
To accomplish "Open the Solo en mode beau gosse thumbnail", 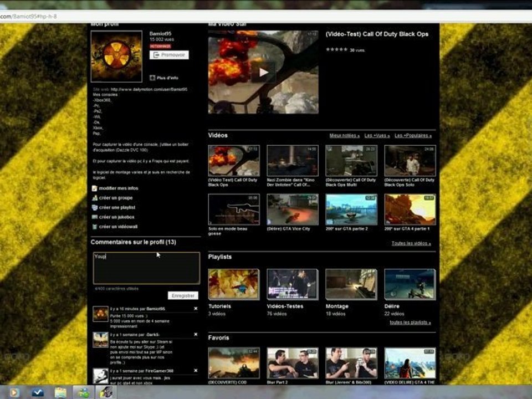I will tap(234, 209).
